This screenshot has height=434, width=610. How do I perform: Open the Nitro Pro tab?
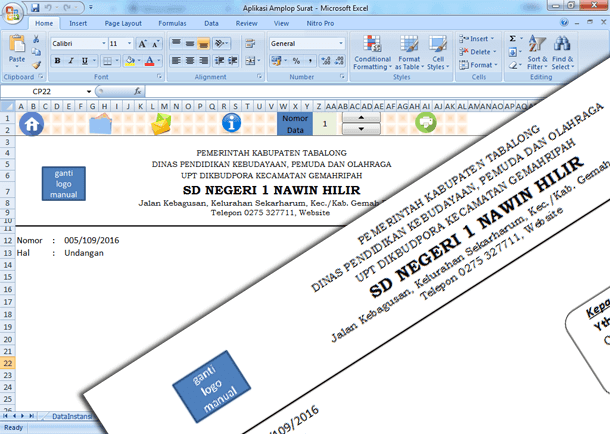tap(320, 23)
